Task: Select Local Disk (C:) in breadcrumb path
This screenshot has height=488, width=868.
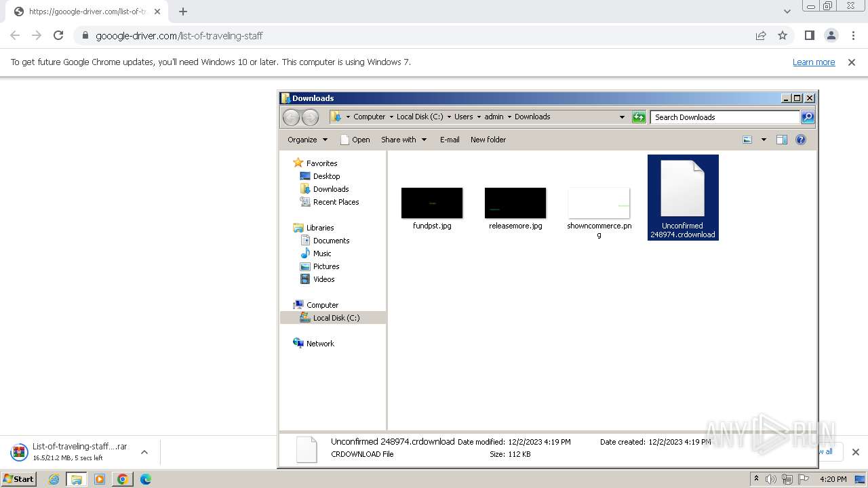Action: tap(420, 117)
